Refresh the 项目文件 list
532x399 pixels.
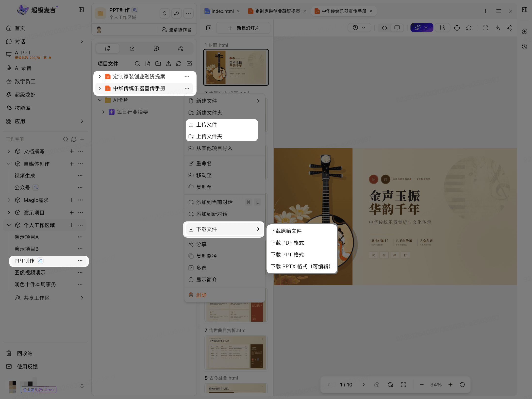179,64
